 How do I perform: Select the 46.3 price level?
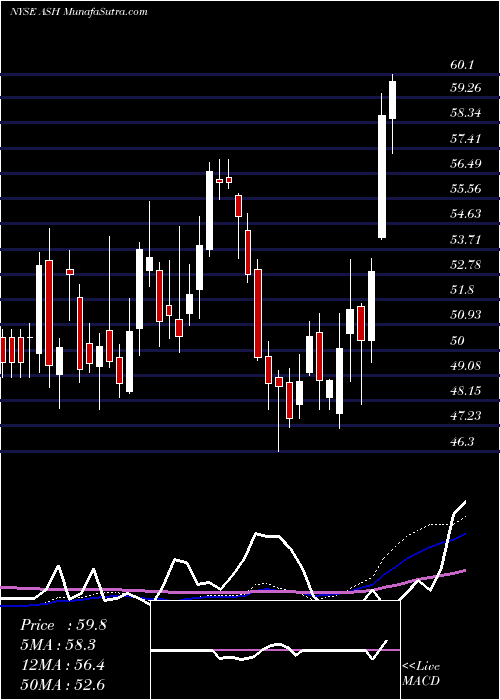[462, 442]
